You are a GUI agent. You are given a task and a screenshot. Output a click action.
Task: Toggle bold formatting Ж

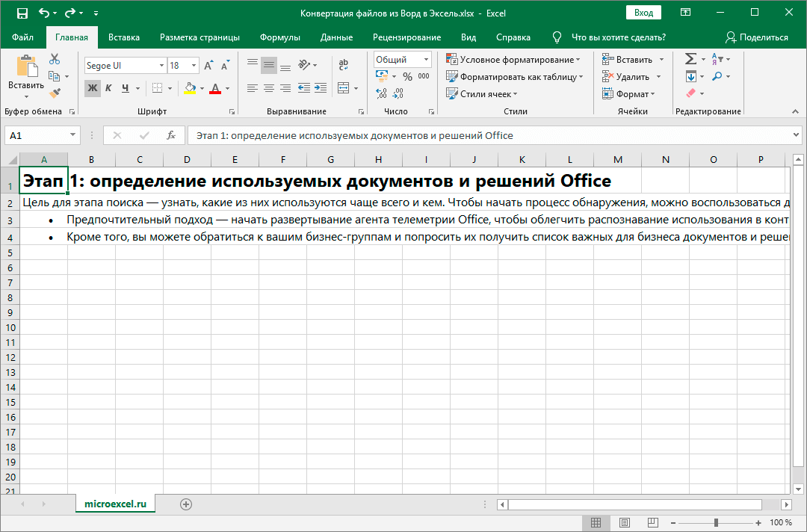point(93,88)
